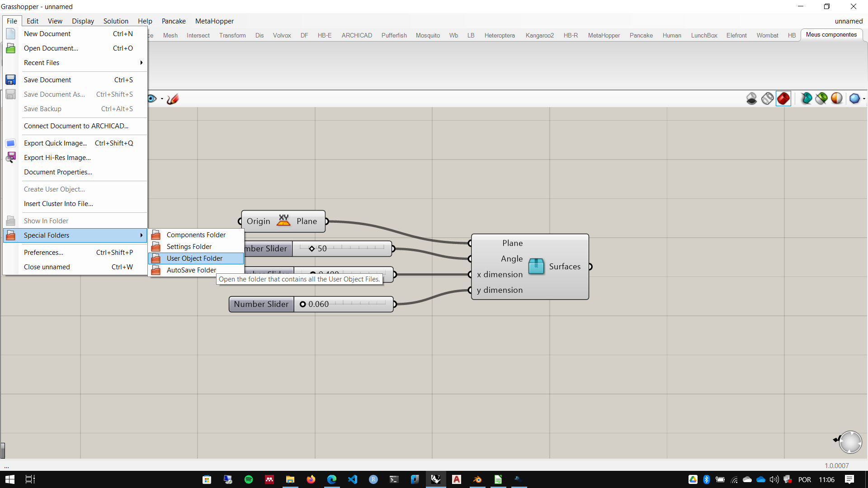
Task: Open Spotify from the taskbar
Action: point(249,479)
